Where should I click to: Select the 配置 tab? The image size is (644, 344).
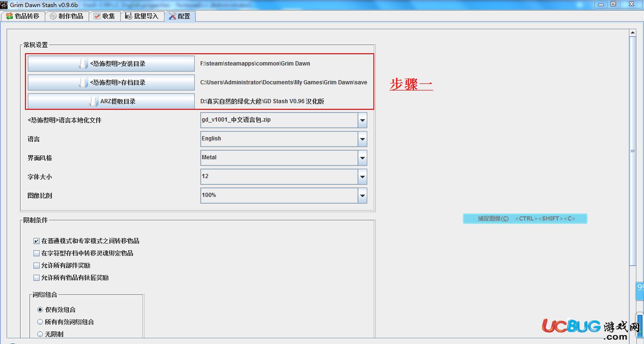180,16
